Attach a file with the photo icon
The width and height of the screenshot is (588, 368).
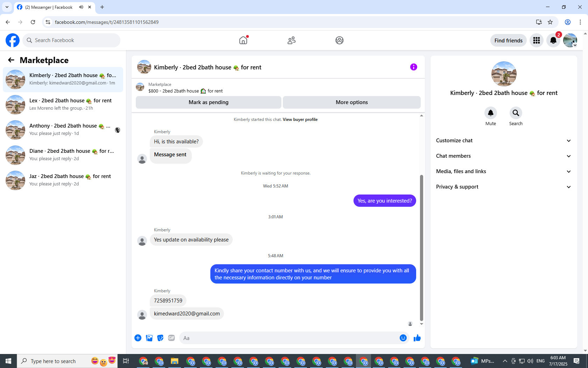(x=149, y=338)
